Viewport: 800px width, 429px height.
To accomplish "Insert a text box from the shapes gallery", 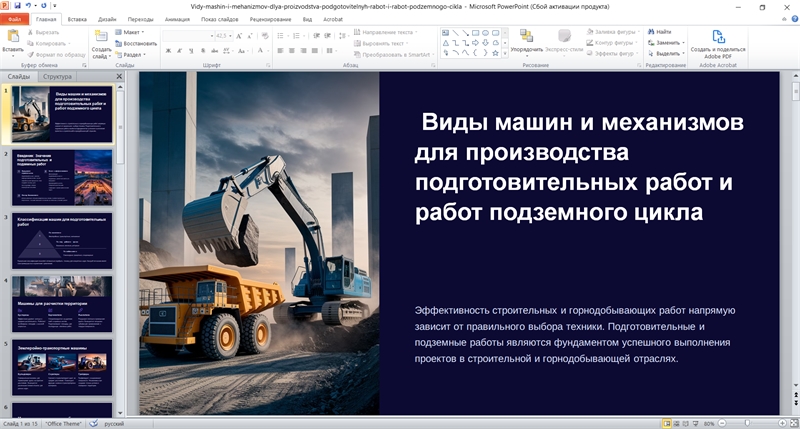I will point(445,33).
